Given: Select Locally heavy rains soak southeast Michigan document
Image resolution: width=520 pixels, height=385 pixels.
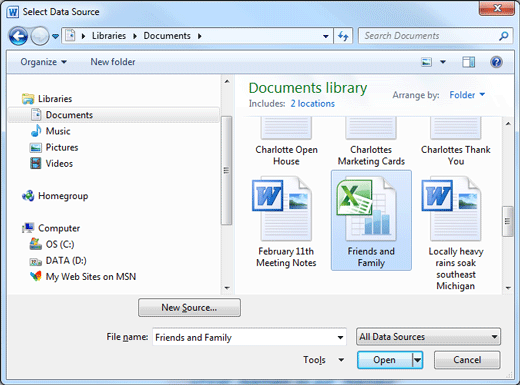Looking at the screenshot, I should coord(455,232).
